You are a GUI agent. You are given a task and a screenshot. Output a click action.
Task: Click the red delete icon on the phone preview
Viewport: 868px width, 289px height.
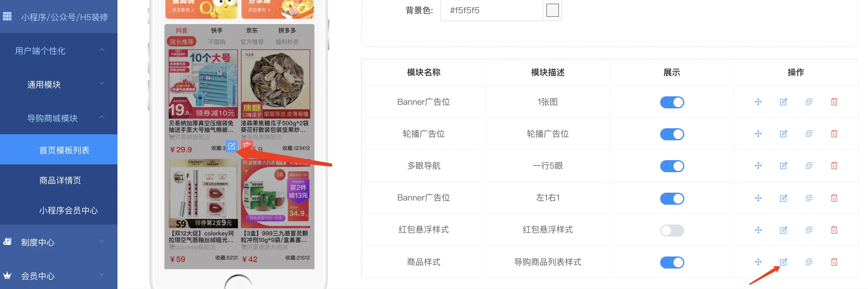pos(247,145)
